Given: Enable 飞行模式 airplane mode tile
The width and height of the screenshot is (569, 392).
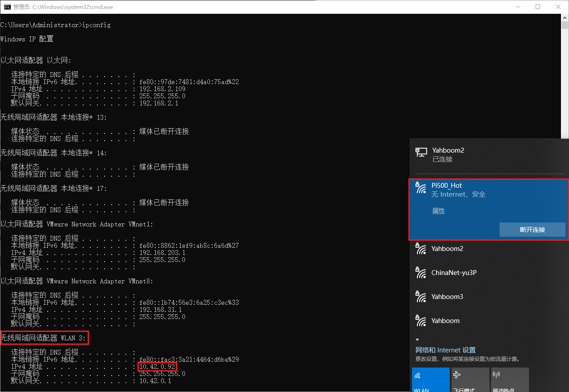Looking at the screenshot, I should point(470,380).
